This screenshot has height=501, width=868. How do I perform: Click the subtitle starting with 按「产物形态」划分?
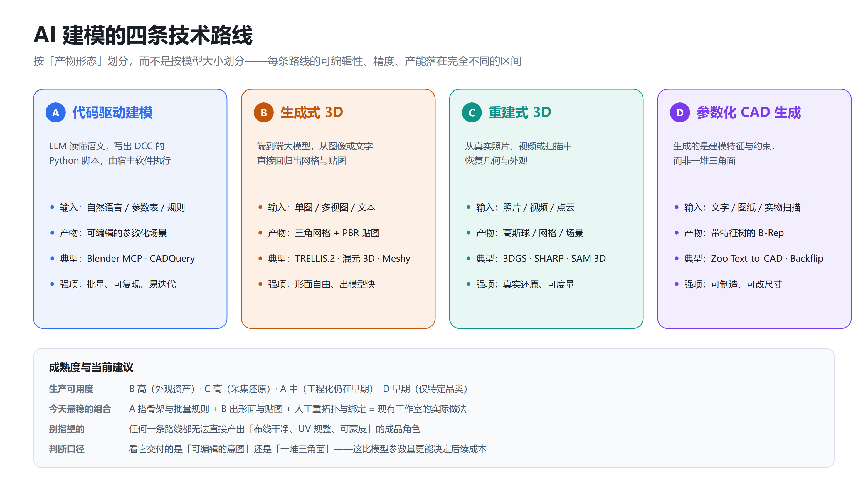277,61
